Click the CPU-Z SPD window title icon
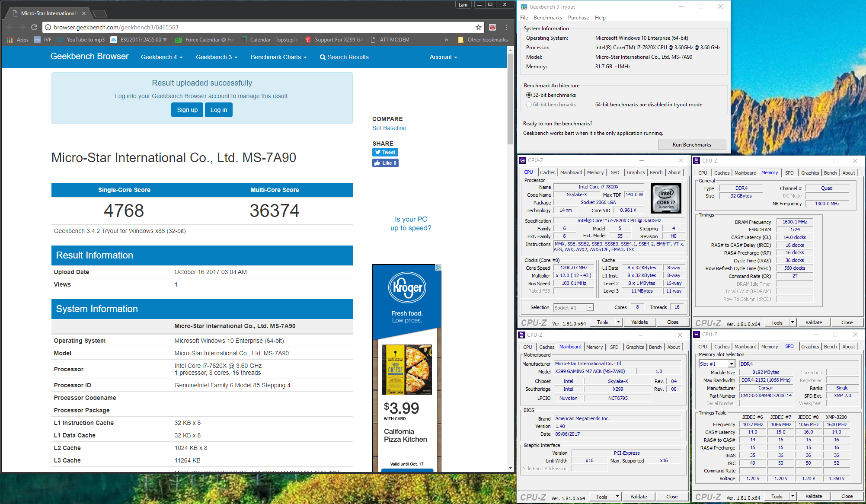 click(x=697, y=335)
